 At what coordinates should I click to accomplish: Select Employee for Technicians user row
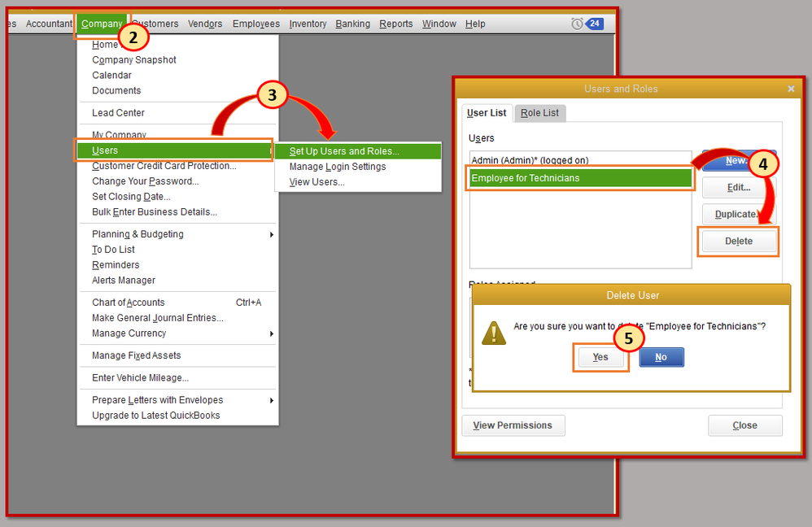pos(580,178)
